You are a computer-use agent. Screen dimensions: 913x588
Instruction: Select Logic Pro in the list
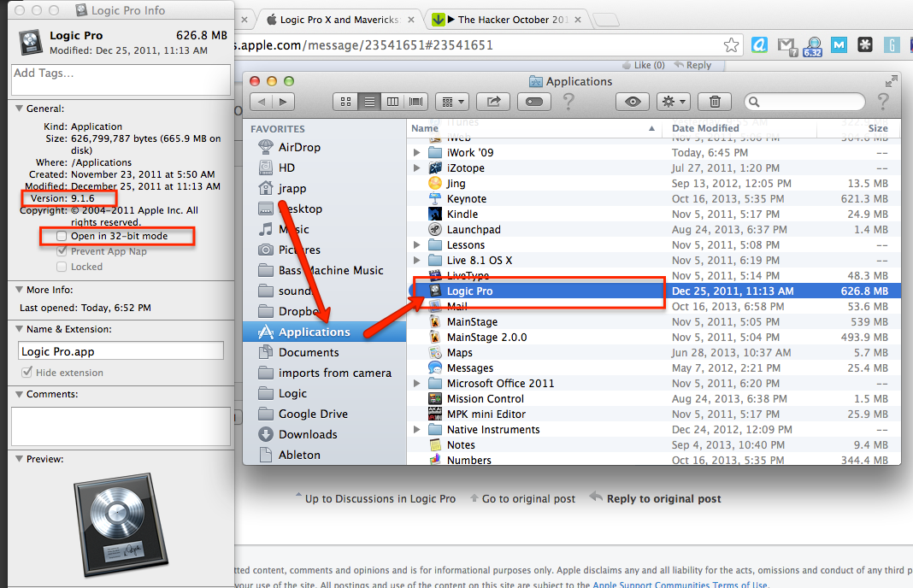coord(653,291)
